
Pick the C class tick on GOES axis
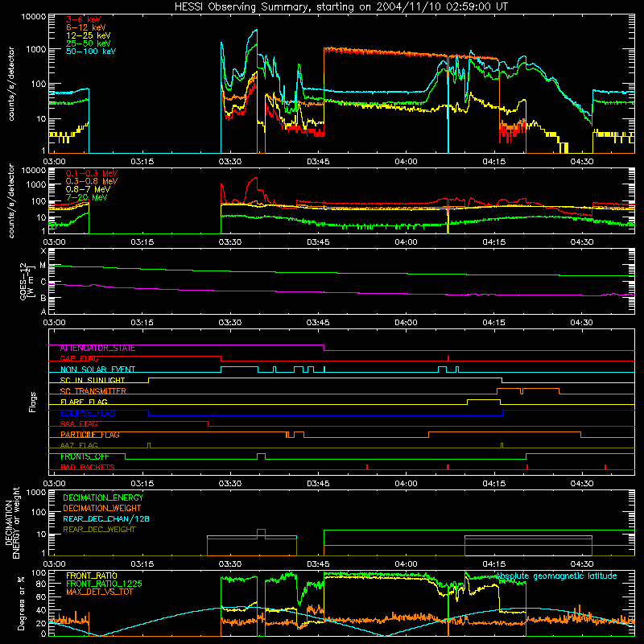pos(43,282)
